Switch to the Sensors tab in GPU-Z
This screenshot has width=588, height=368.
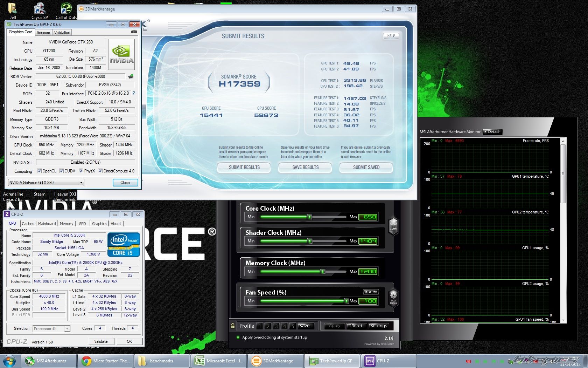[x=43, y=33]
